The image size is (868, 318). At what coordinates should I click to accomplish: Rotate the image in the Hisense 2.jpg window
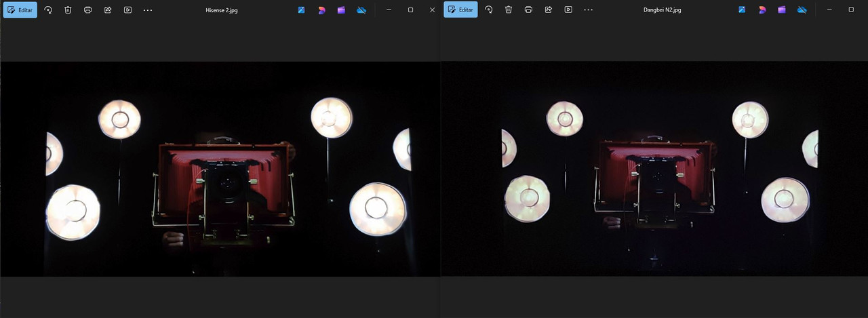pos(48,10)
